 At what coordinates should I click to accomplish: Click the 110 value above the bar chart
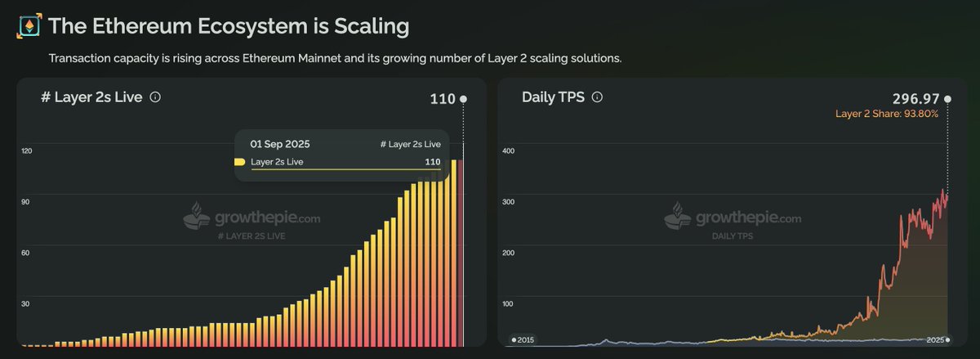(x=443, y=99)
